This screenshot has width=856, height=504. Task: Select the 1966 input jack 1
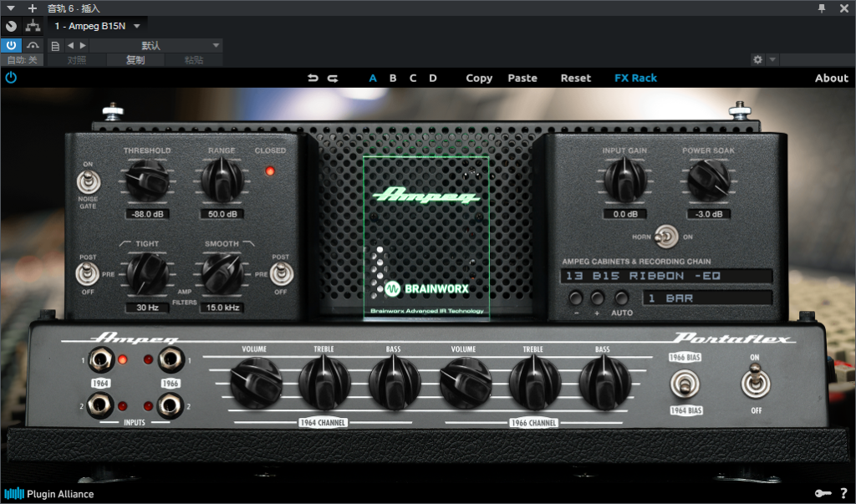point(171,360)
